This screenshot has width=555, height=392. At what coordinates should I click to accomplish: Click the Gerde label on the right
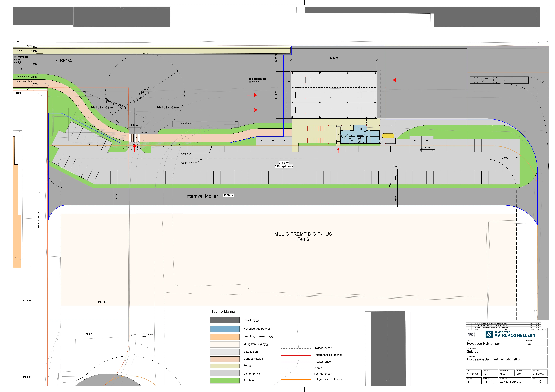[505, 158]
